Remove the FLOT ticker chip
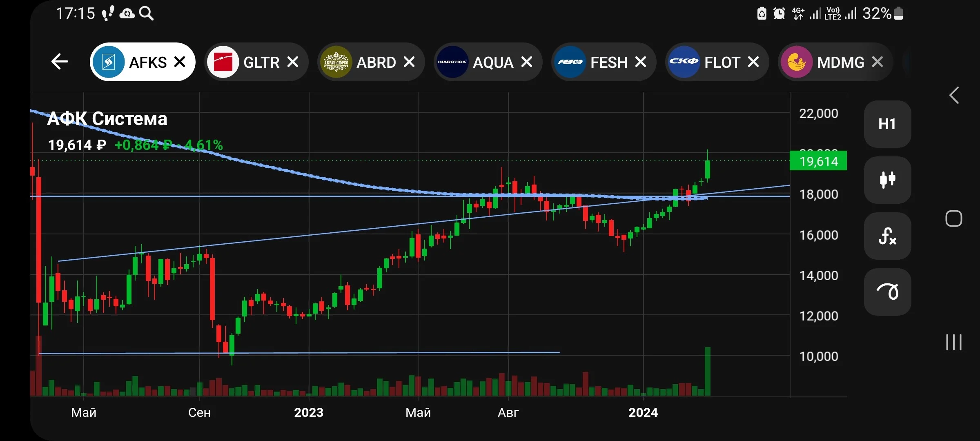The height and width of the screenshot is (441, 980). pos(753,62)
